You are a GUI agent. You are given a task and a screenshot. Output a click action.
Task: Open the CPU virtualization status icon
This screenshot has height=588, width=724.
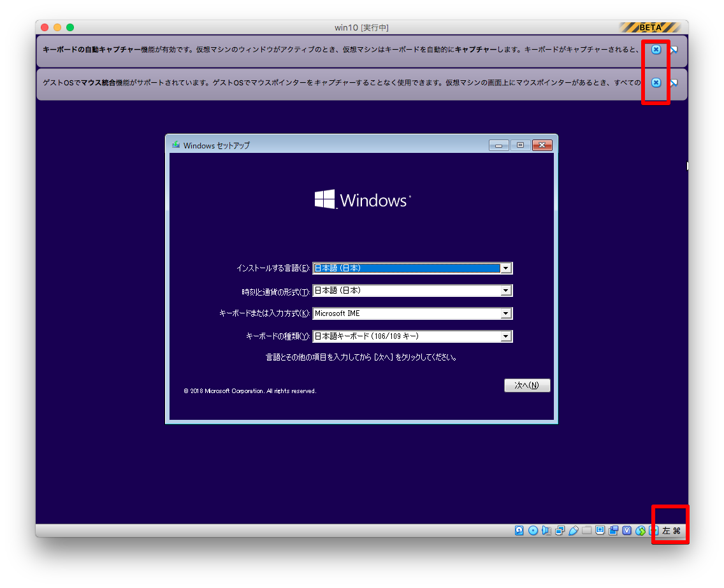(626, 531)
